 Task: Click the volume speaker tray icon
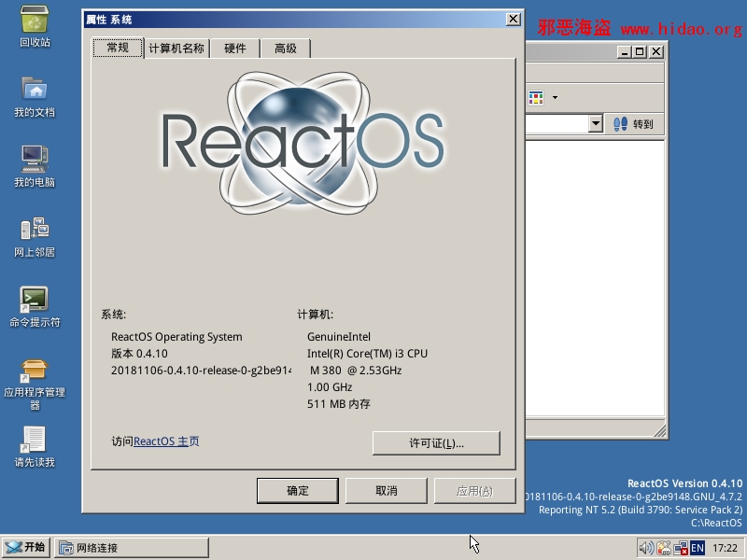[646, 548]
